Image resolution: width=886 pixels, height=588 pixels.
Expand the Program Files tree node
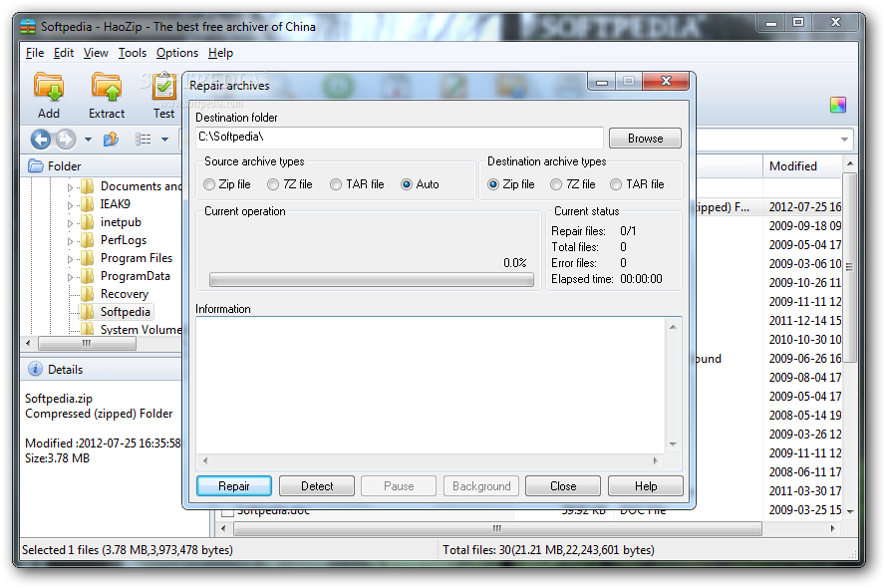pyautogui.click(x=70, y=259)
